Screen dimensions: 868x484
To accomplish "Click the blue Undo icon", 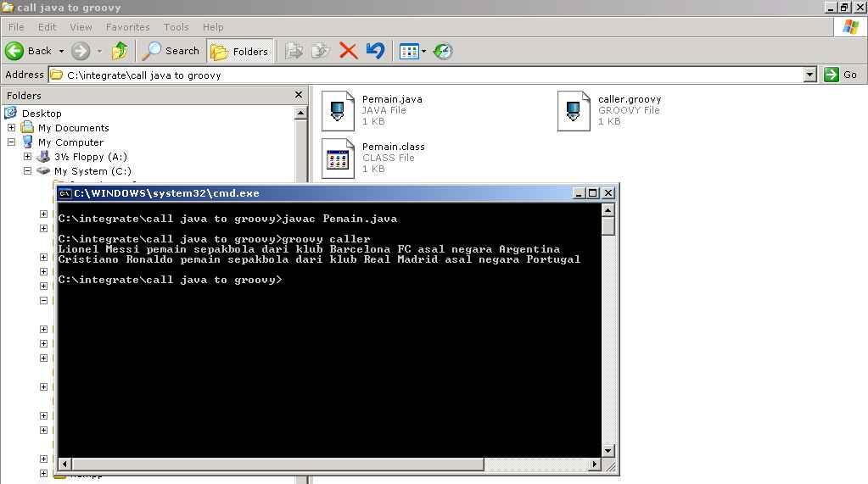I will (x=375, y=51).
